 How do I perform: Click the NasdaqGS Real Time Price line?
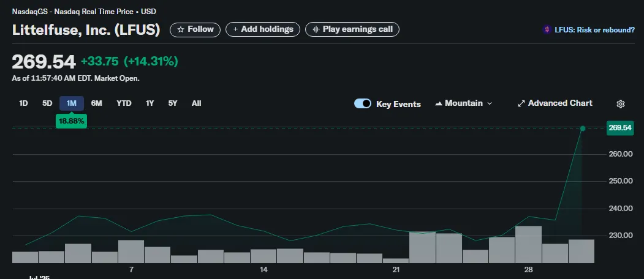[84, 12]
